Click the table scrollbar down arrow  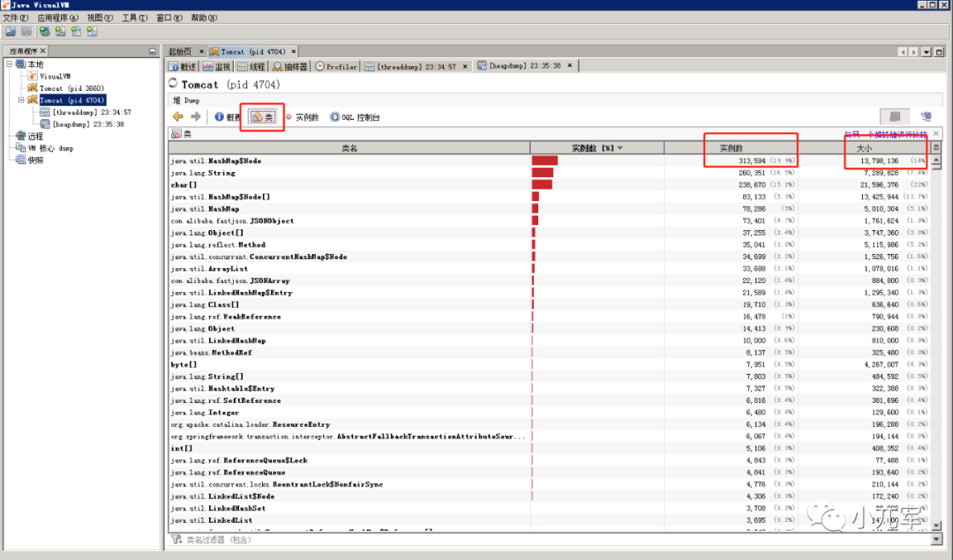click(936, 526)
